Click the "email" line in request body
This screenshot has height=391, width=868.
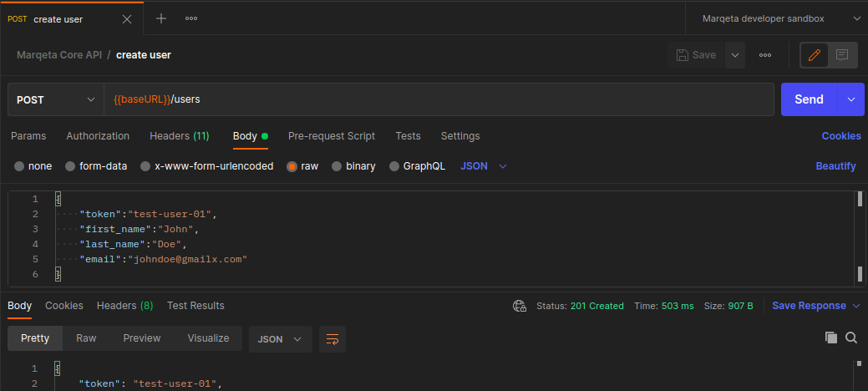(163, 259)
